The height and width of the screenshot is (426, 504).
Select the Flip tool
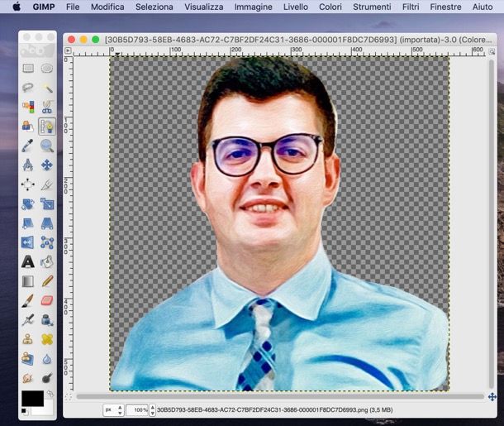28,242
